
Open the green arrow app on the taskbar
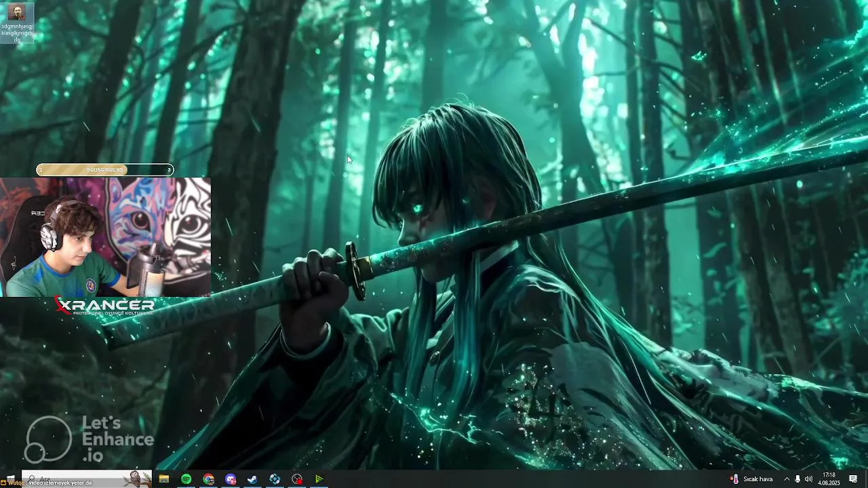[319, 479]
